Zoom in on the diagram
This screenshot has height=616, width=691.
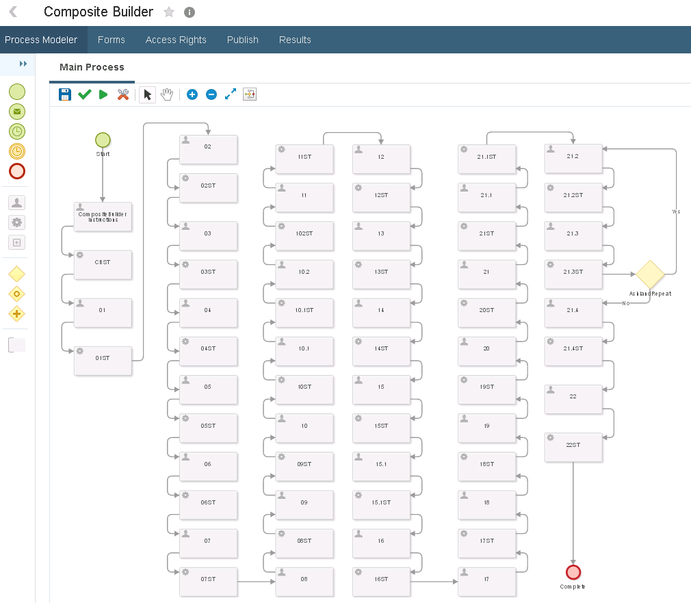(x=192, y=94)
